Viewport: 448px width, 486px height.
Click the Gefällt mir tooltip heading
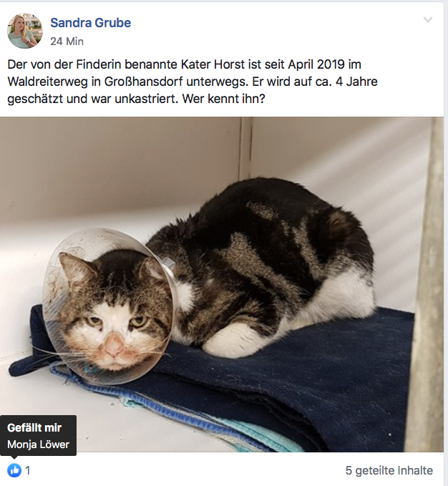click(34, 428)
